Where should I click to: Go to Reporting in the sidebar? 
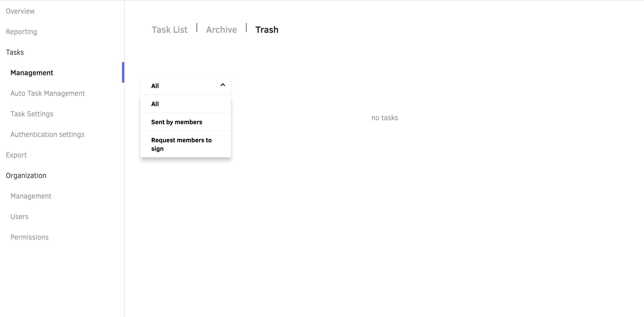coord(21,32)
